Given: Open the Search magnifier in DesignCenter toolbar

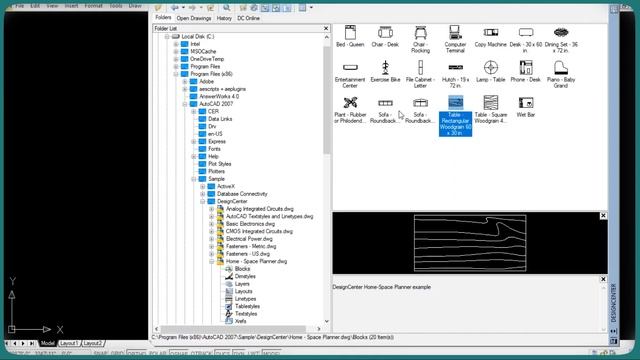Looking at the screenshot, I should tap(227, 7).
